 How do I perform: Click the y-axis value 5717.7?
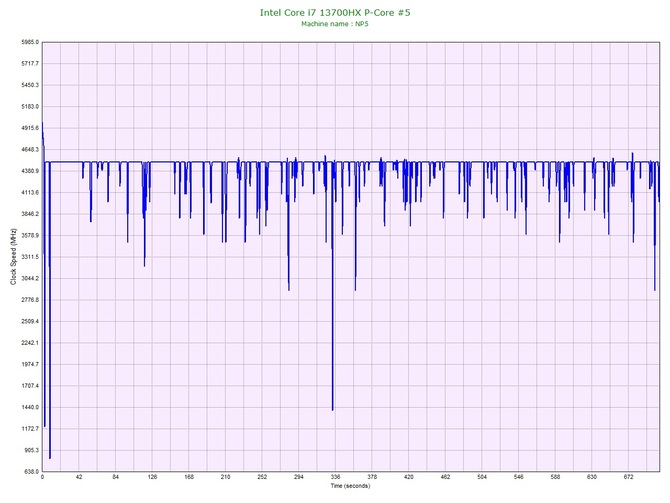[x=30, y=64]
